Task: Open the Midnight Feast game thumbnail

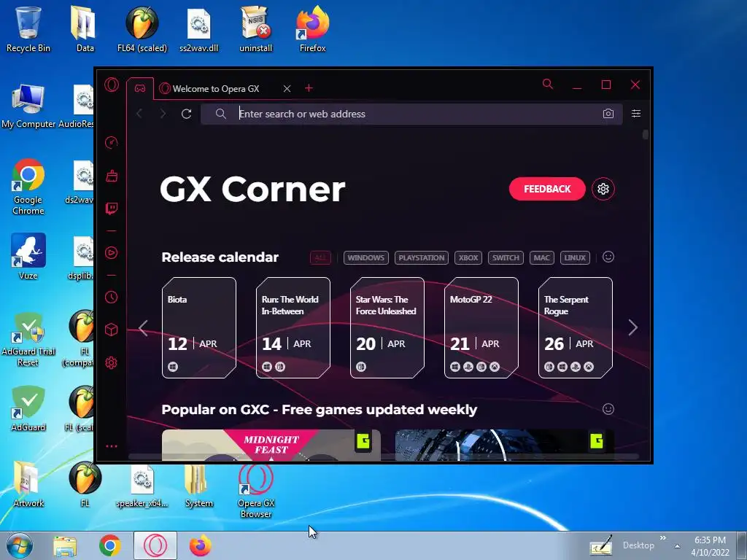Action: tap(271, 446)
